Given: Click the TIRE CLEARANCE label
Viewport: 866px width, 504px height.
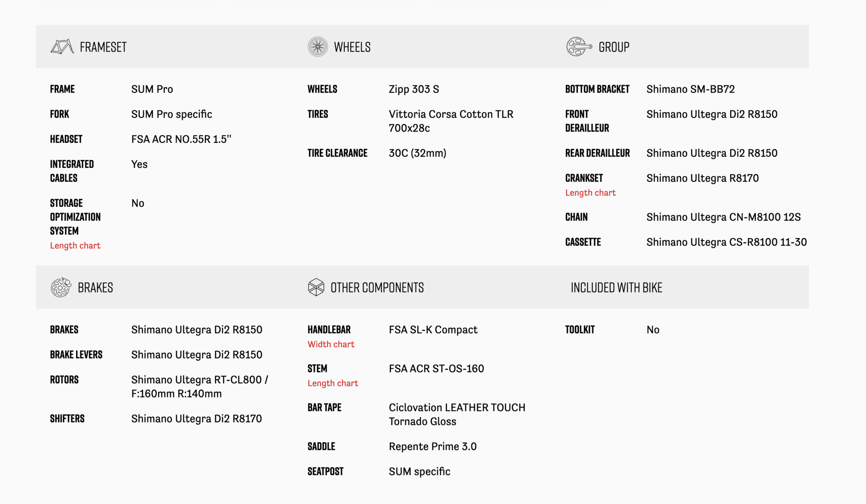Looking at the screenshot, I should (x=337, y=153).
